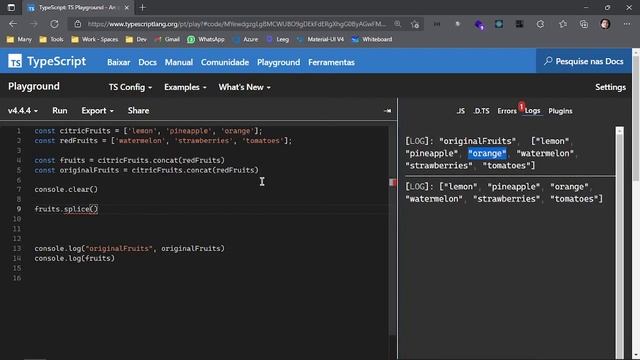Click the red error marker in editor gutter
Screen dimensions: 640x360
tap(393, 182)
